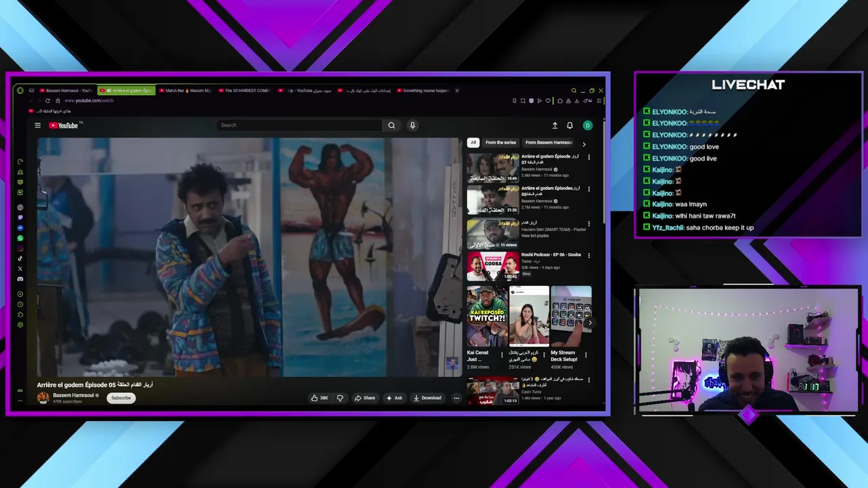Click the Download button
The image size is (868, 488).
coord(427,398)
